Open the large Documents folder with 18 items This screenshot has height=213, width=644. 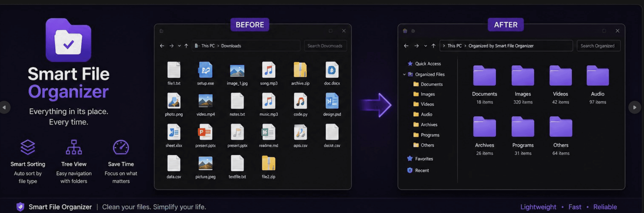click(484, 76)
